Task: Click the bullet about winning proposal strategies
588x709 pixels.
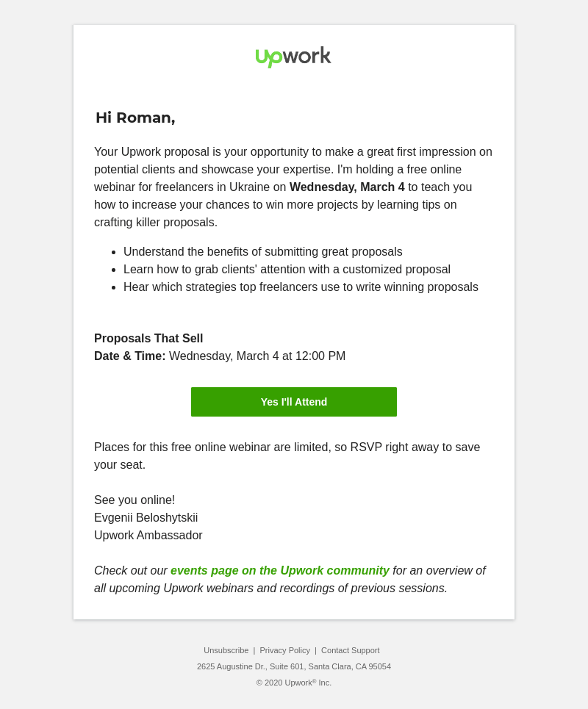Action: [x=301, y=287]
